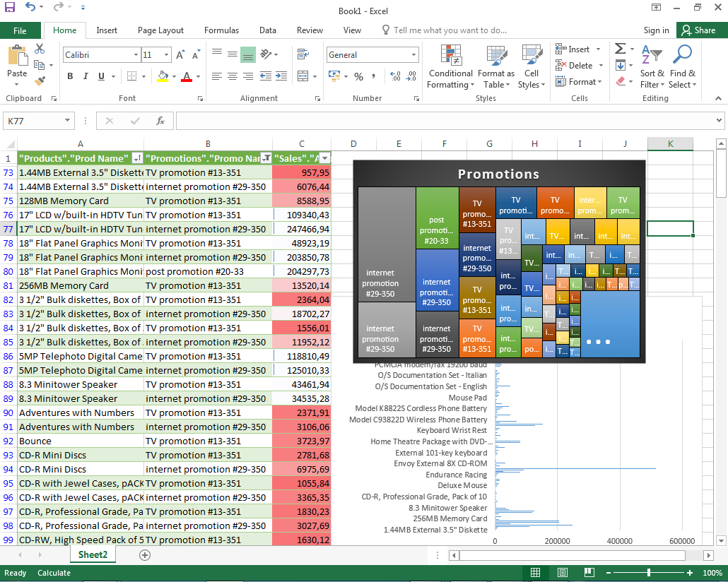The image size is (728, 582).
Task: Click the Format as Table icon
Action: [x=495, y=67]
